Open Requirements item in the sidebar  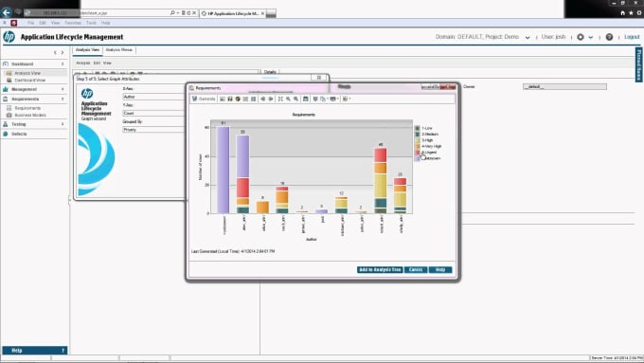27,108
